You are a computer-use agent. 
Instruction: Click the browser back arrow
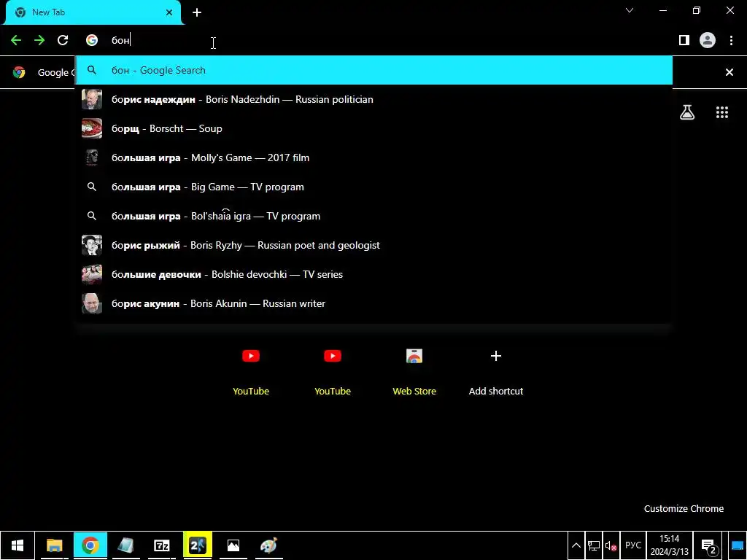(16, 41)
